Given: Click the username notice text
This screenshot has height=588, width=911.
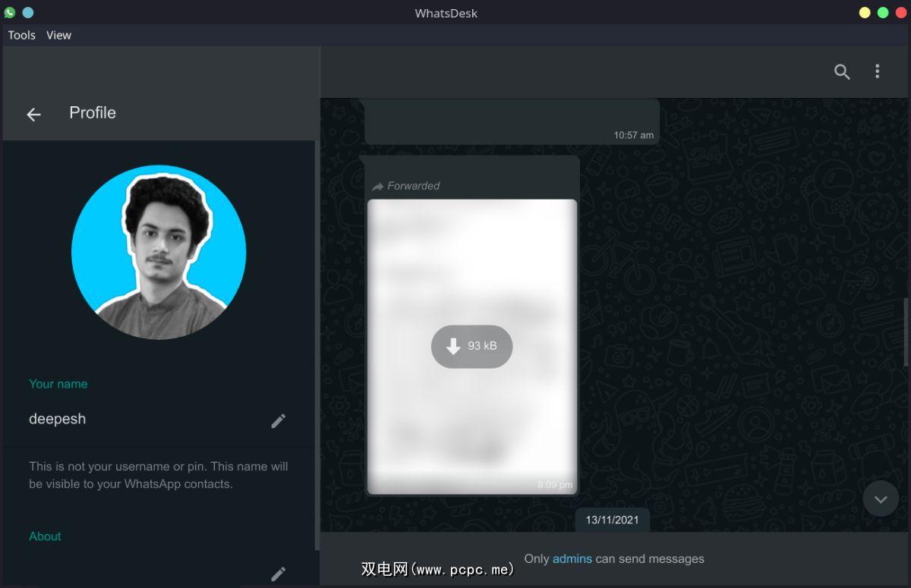Looking at the screenshot, I should [x=159, y=475].
